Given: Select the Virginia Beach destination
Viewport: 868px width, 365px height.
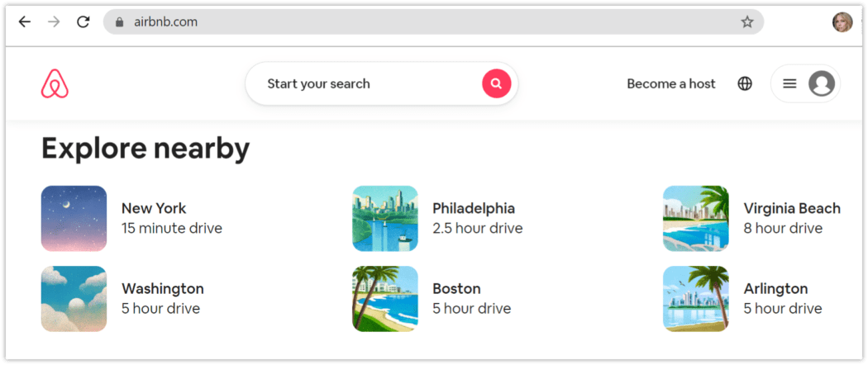Looking at the screenshot, I should pyautogui.click(x=751, y=218).
